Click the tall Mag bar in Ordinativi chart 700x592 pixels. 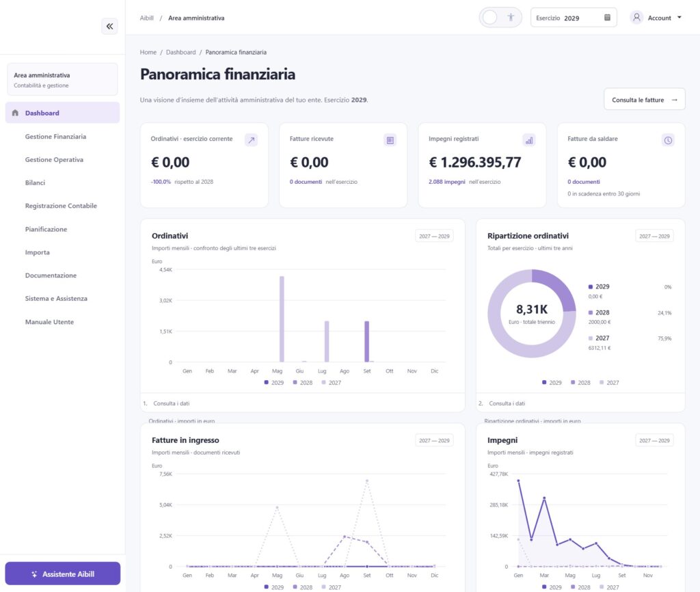click(282, 319)
